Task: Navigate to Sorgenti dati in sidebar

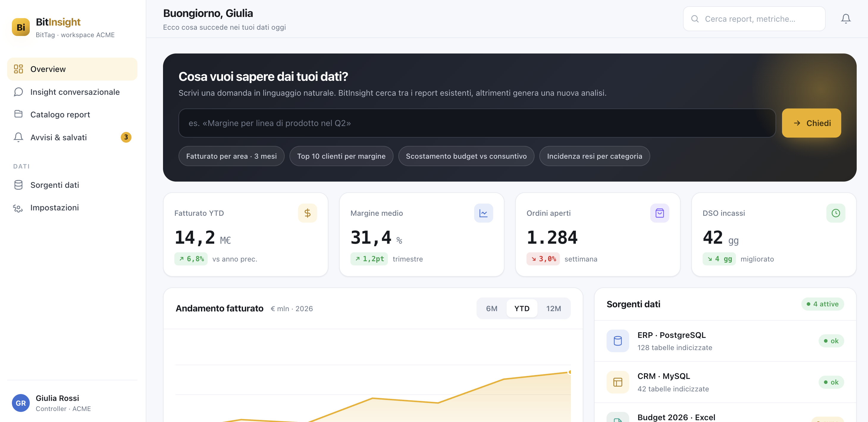Action: (72, 185)
